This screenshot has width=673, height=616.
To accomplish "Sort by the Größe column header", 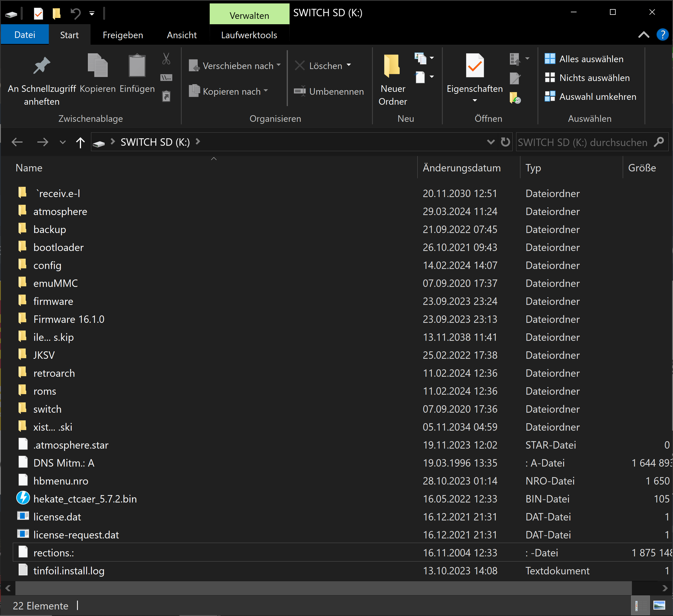I will [647, 167].
